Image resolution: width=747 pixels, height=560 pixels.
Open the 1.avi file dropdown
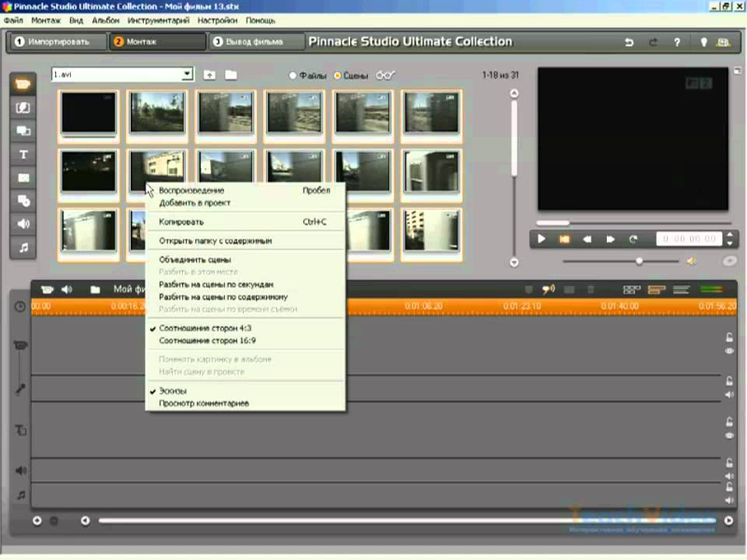pyautogui.click(x=188, y=75)
